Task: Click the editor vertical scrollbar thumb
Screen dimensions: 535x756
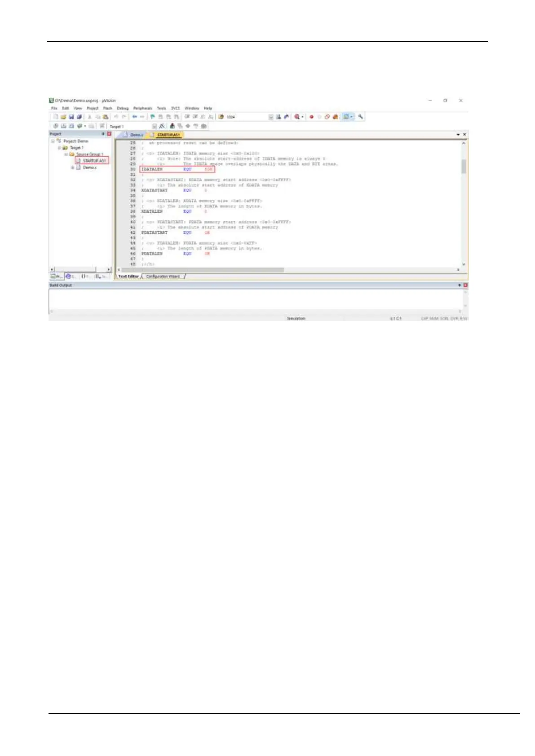Action: (464, 166)
